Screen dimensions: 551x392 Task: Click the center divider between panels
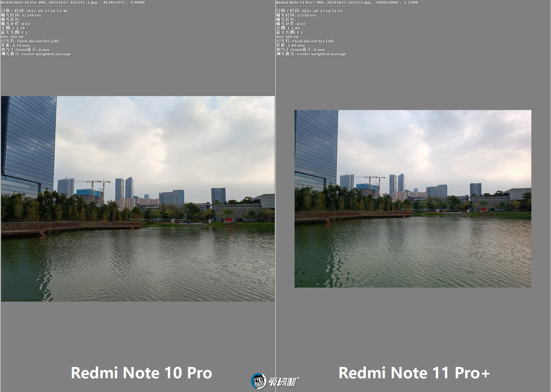coord(275,196)
